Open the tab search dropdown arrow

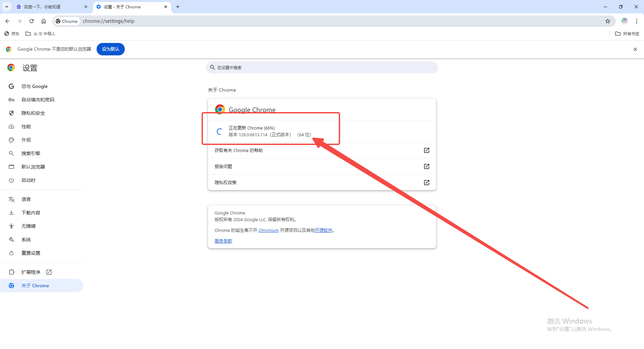[x=7, y=7]
